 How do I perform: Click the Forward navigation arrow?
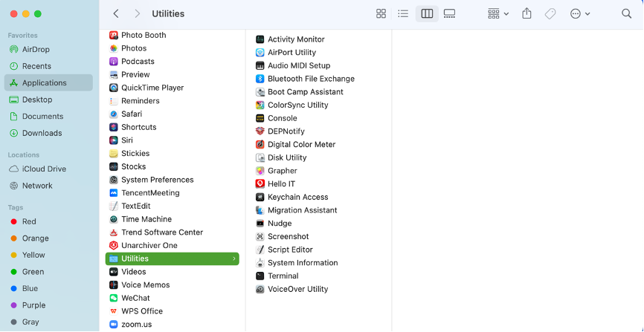137,13
